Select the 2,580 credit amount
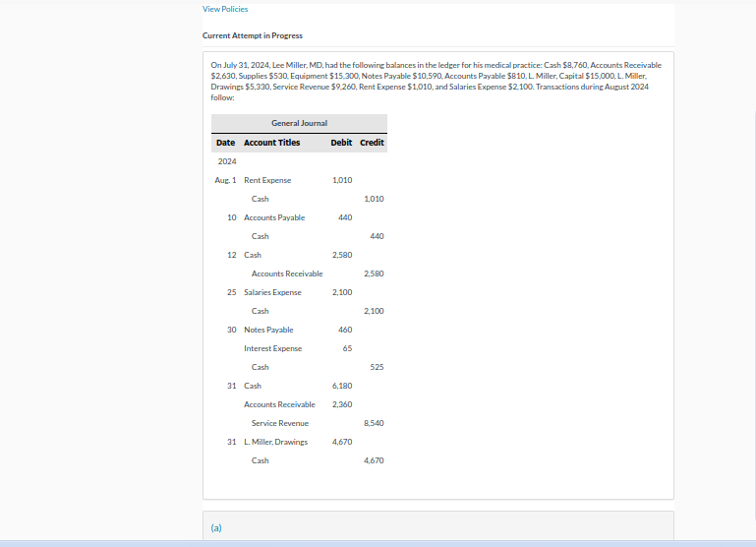 click(375, 273)
